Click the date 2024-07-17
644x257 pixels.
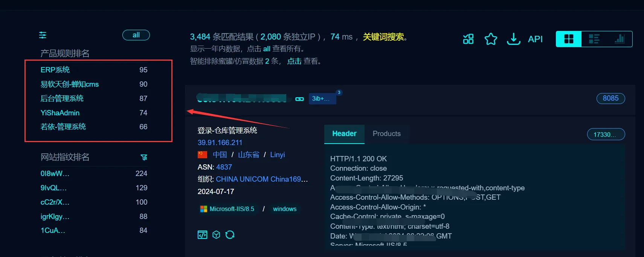tap(216, 191)
